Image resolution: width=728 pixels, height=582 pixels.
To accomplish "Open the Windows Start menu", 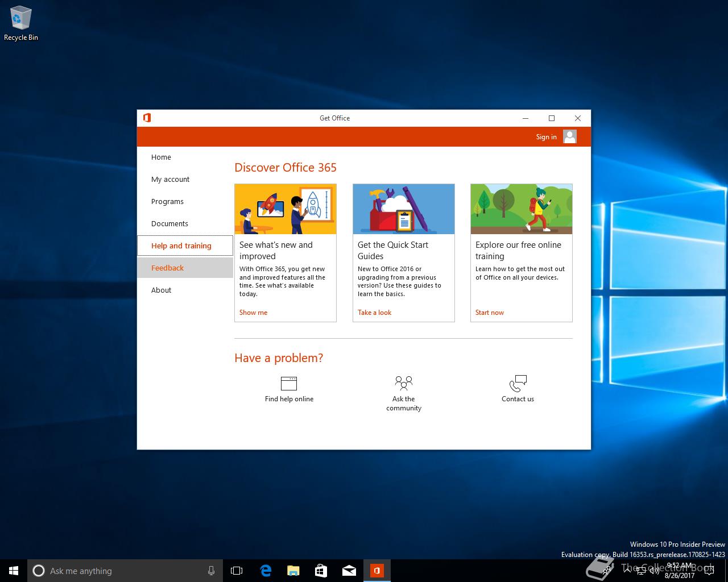I will pos(14,571).
